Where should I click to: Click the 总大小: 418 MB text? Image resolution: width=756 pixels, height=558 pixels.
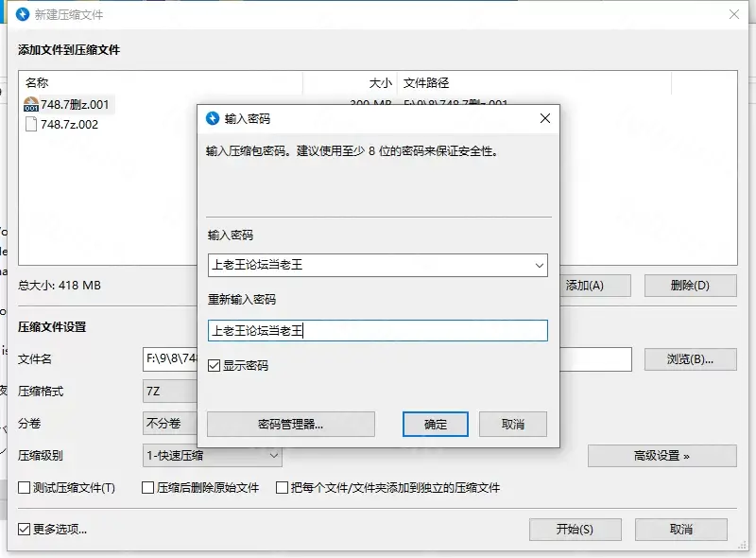pyautogui.click(x=60, y=286)
